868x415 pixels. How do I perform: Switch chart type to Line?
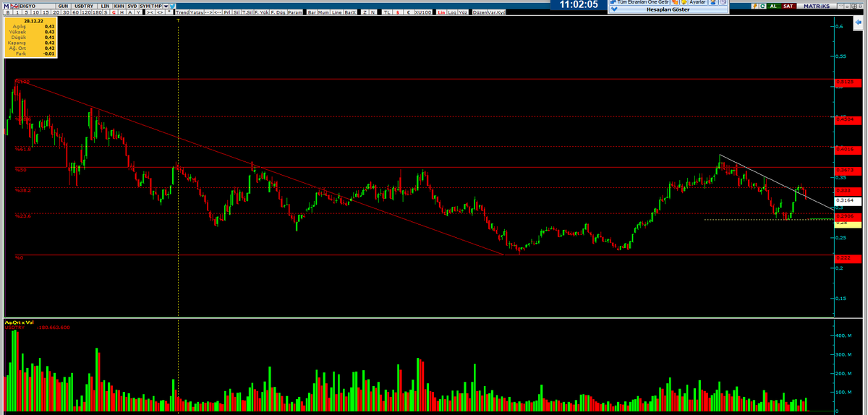click(336, 12)
